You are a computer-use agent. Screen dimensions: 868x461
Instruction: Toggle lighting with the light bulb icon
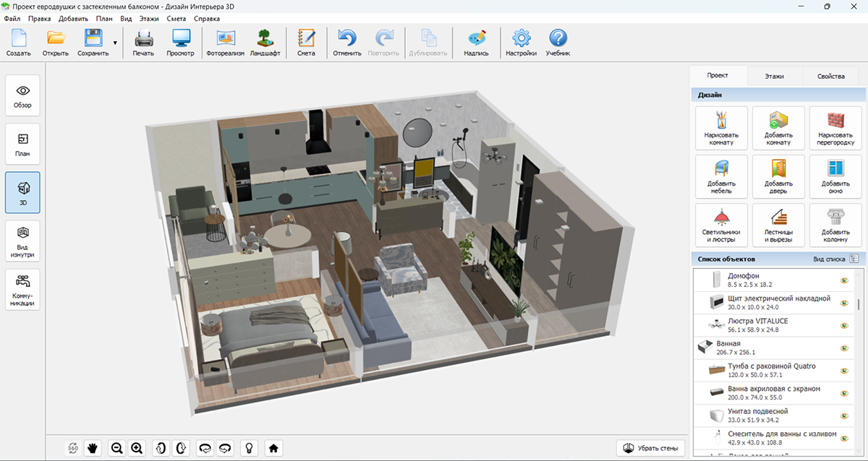[x=250, y=448]
